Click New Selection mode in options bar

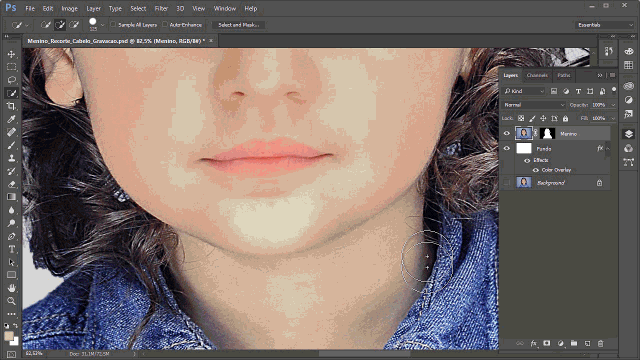tap(46, 25)
